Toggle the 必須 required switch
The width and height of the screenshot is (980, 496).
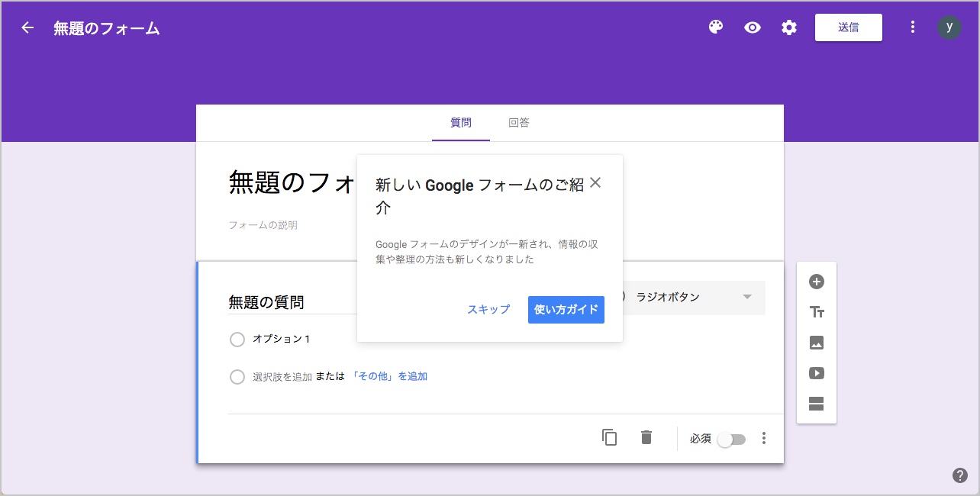tap(731, 440)
